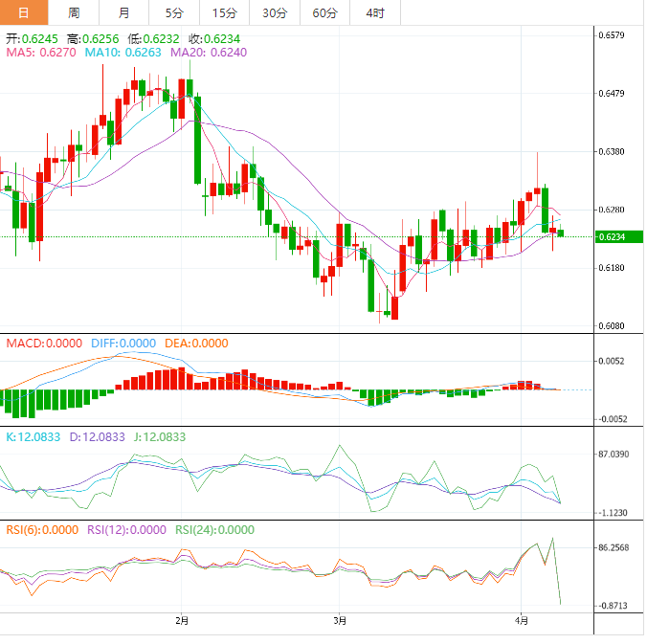Open the 月 monthly timeframe tab

tap(123, 12)
